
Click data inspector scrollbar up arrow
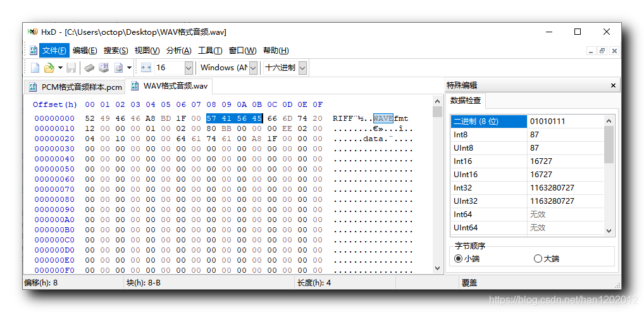pyautogui.click(x=609, y=121)
